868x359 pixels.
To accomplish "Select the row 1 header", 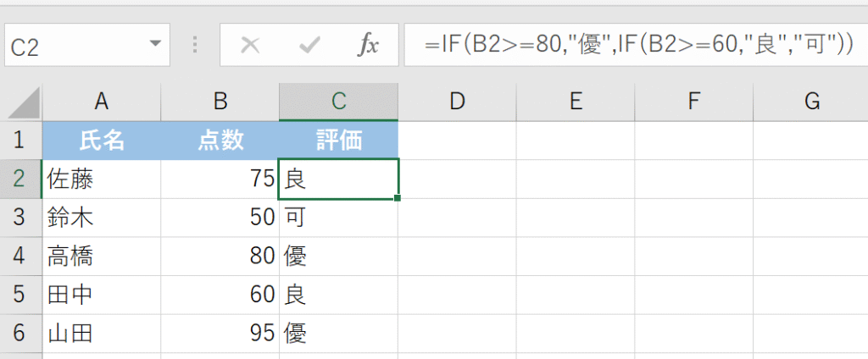I will pos(21,140).
